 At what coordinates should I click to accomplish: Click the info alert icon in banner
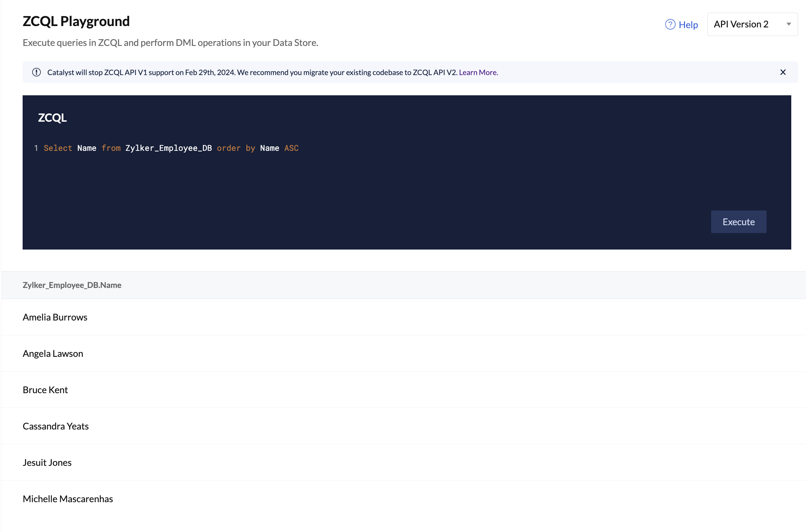coord(36,72)
